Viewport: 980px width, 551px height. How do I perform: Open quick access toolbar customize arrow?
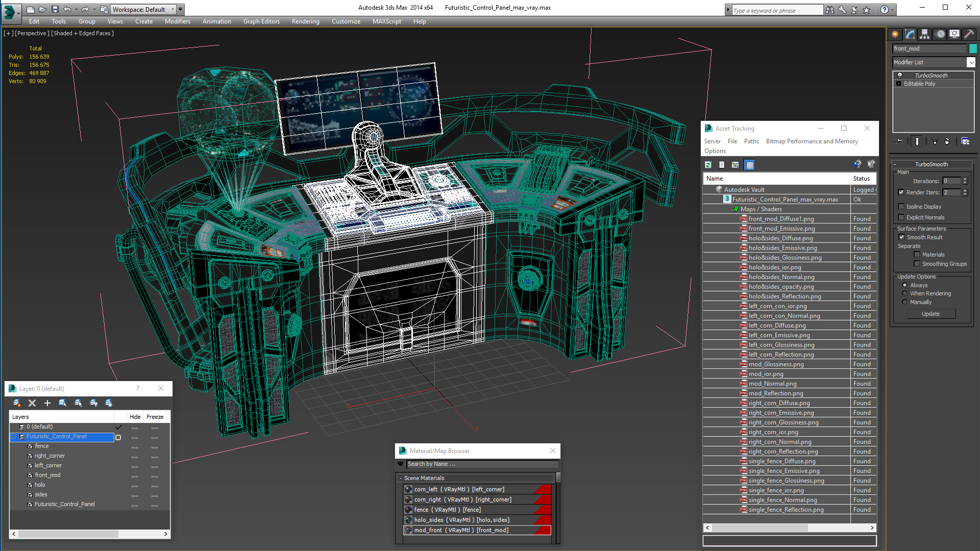pos(181,9)
